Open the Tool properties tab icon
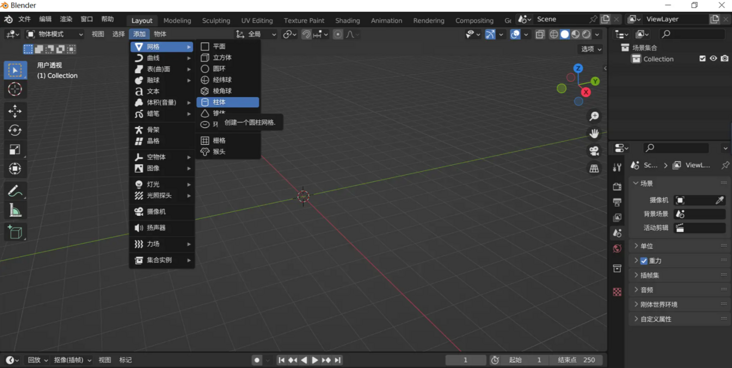This screenshot has height=368, width=732. pyautogui.click(x=617, y=168)
